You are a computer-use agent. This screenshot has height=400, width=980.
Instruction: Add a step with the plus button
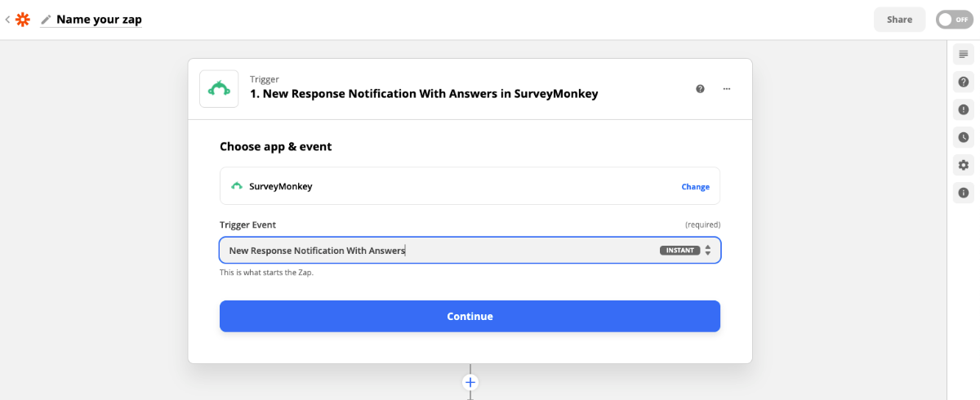coord(470,382)
